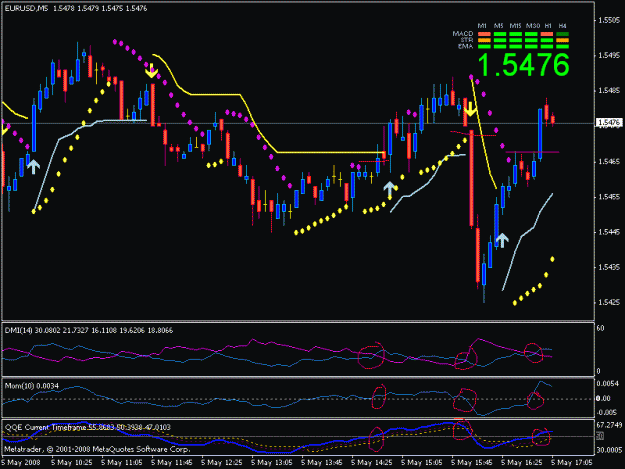Click the yellow down arrow signal near 11:45
The image size is (625, 469).
tap(151, 71)
